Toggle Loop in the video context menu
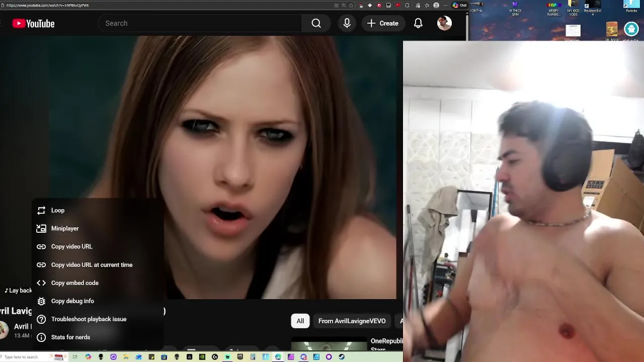Image resolution: width=644 pixels, height=362 pixels. pyautogui.click(x=98, y=210)
